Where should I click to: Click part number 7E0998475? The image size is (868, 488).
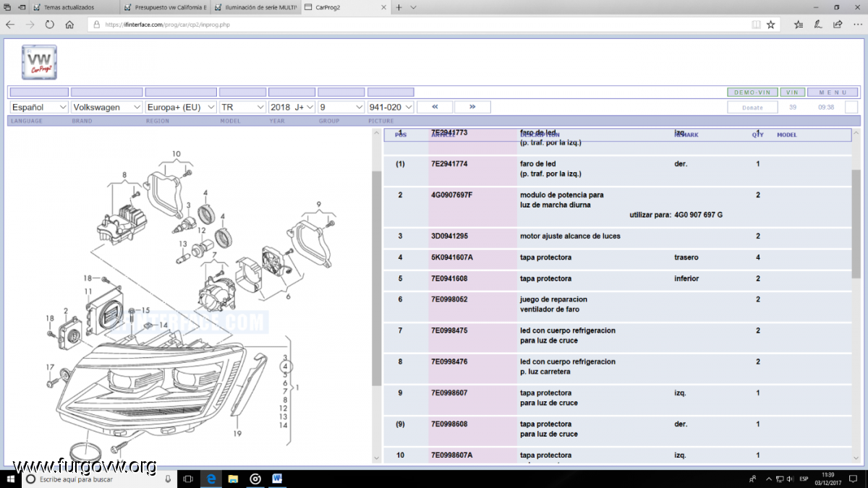coord(449,330)
